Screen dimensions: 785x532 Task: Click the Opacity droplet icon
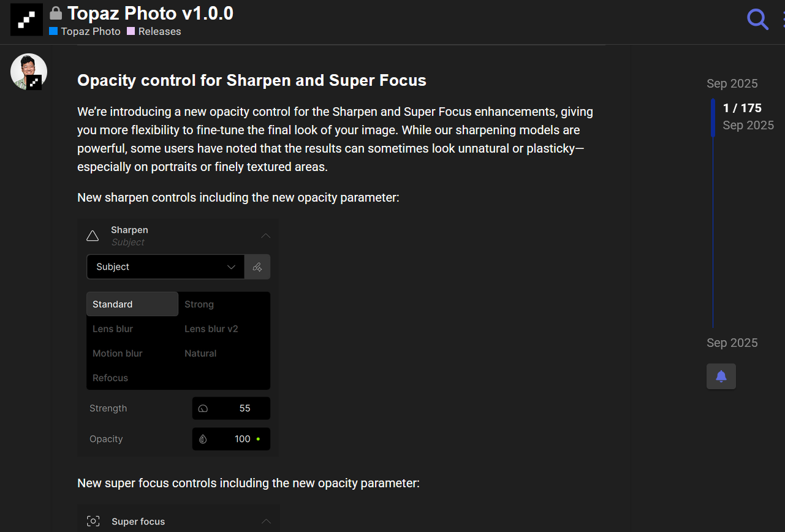pyautogui.click(x=203, y=439)
